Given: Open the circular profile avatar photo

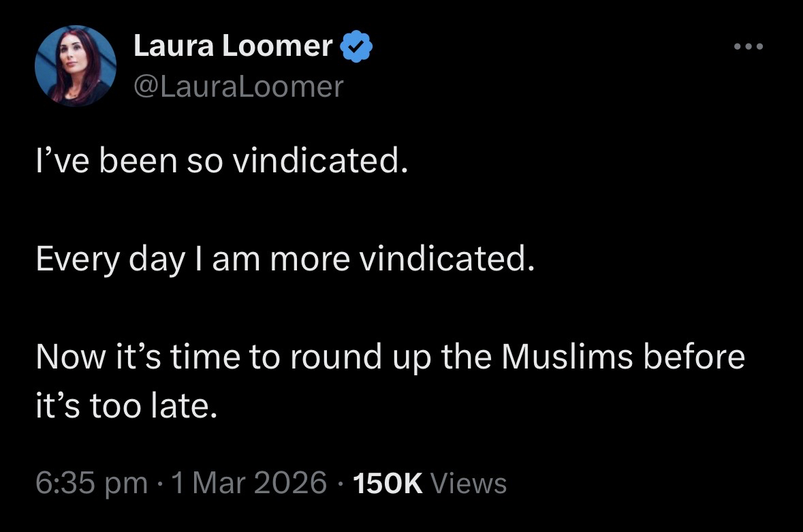Looking at the screenshot, I should pos(76,67).
